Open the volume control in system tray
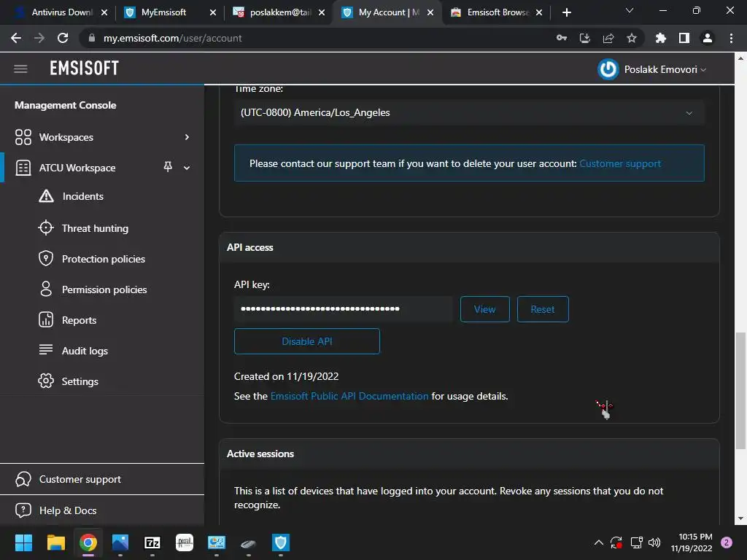Viewport: 747px width, 560px height. point(654,542)
